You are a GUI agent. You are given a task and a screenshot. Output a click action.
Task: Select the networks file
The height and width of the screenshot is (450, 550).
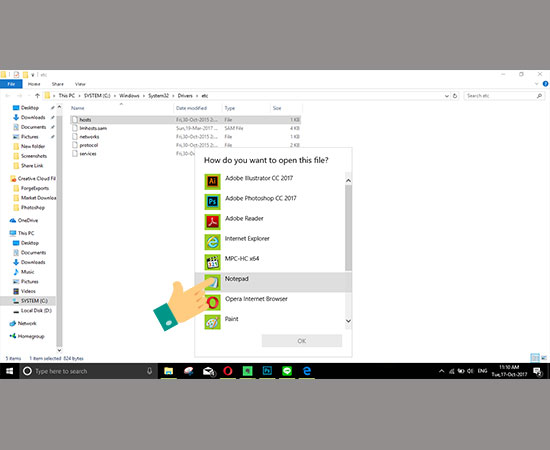pyautogui.click(x=186, y=137)
